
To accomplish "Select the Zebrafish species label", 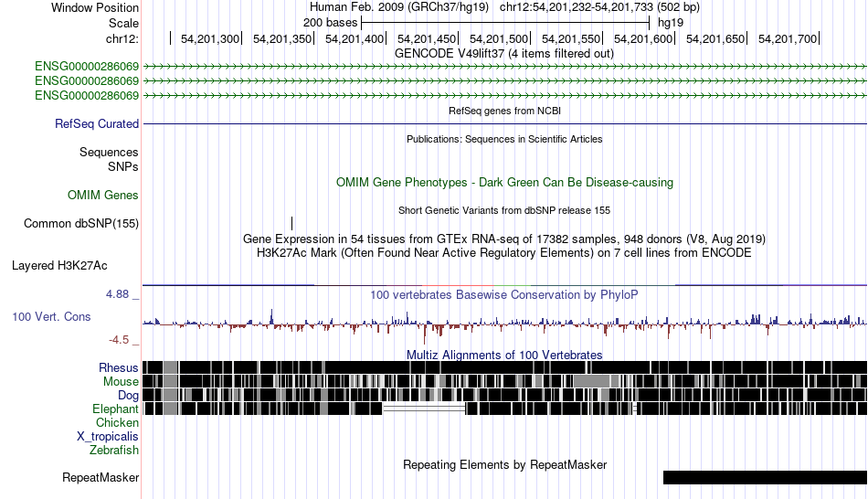I will coord(114,450).
